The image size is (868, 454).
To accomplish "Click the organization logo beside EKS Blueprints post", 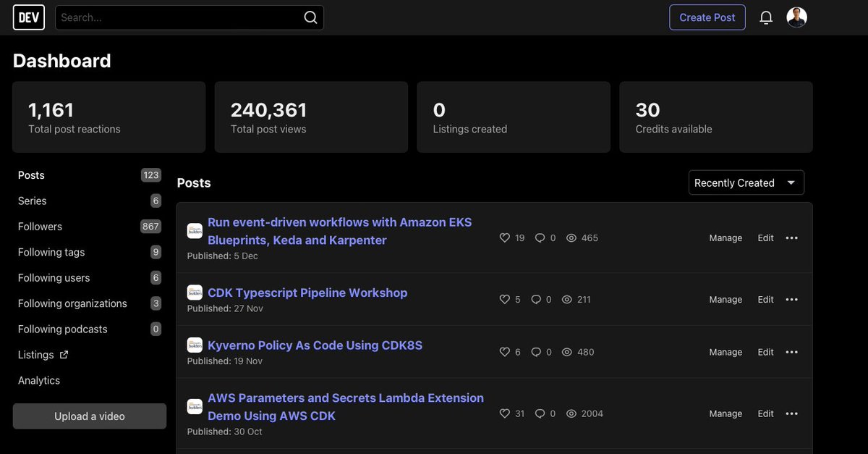I will [195, 231].
